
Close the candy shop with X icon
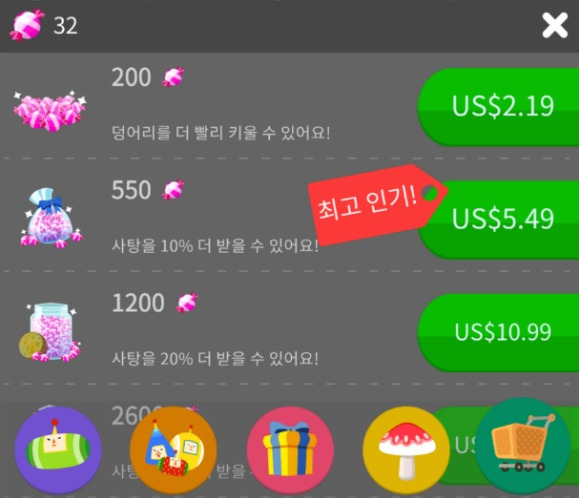555,25
